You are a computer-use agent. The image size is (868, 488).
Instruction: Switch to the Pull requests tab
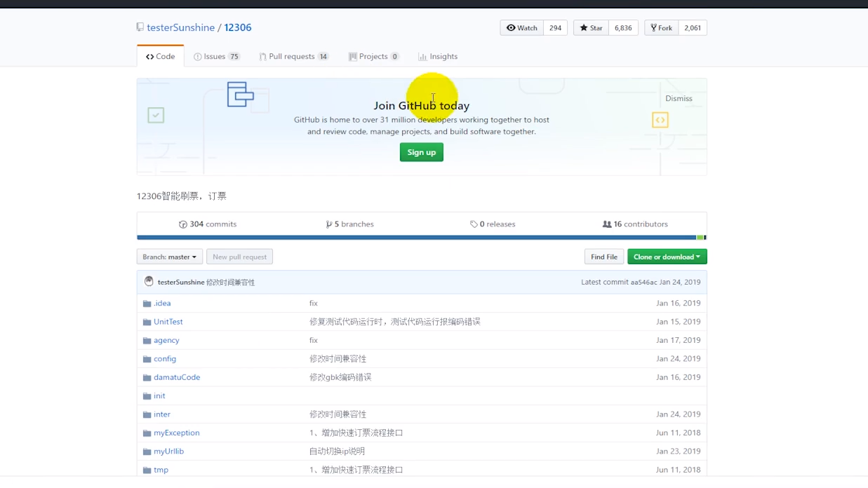click(294, 56)
